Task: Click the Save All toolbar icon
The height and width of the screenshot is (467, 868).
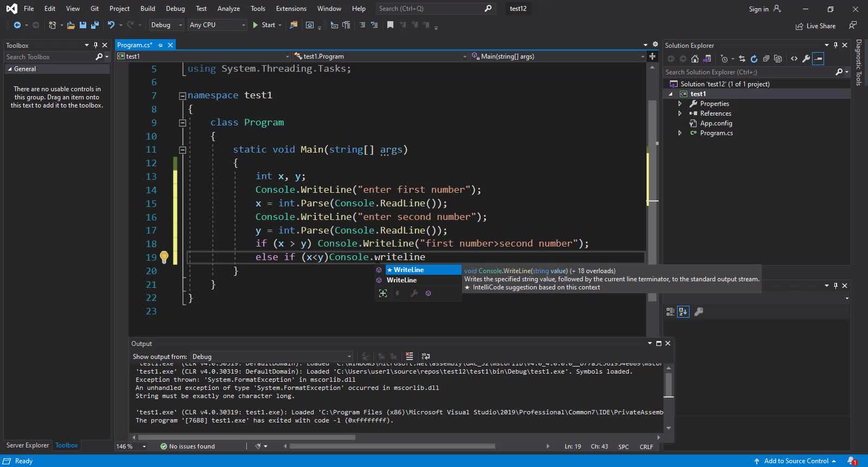Action: click(95, 25)
